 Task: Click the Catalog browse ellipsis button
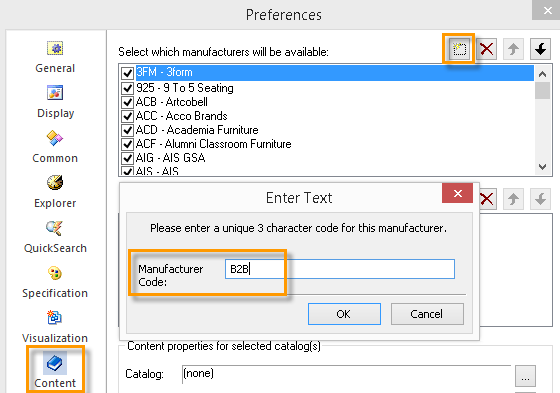(x=525, y=376)
